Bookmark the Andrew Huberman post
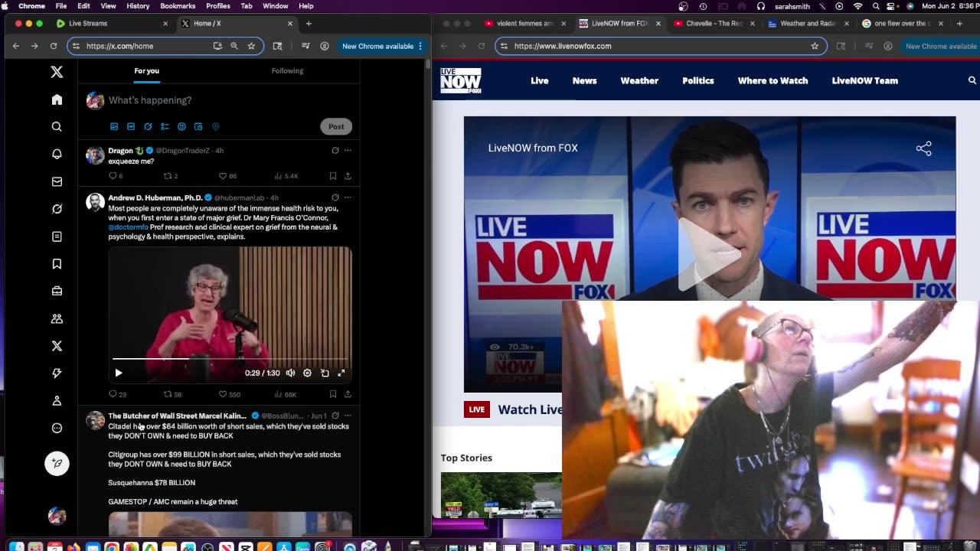 pos(333,394)
